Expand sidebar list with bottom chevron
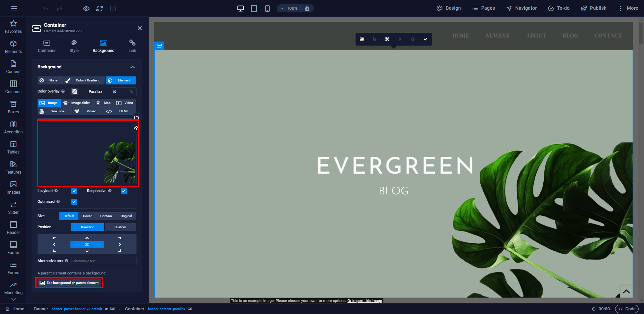Viewport: 644px width, 314px height. (13, 299)
